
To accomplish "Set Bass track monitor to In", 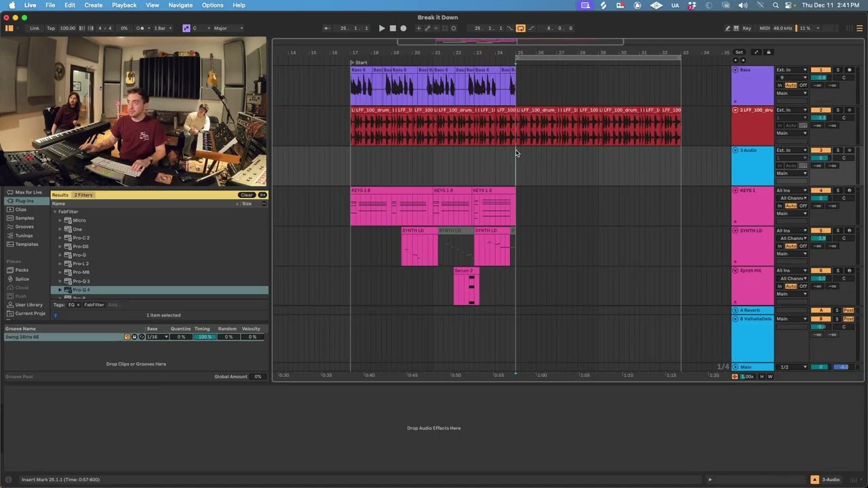I will 780,85.
